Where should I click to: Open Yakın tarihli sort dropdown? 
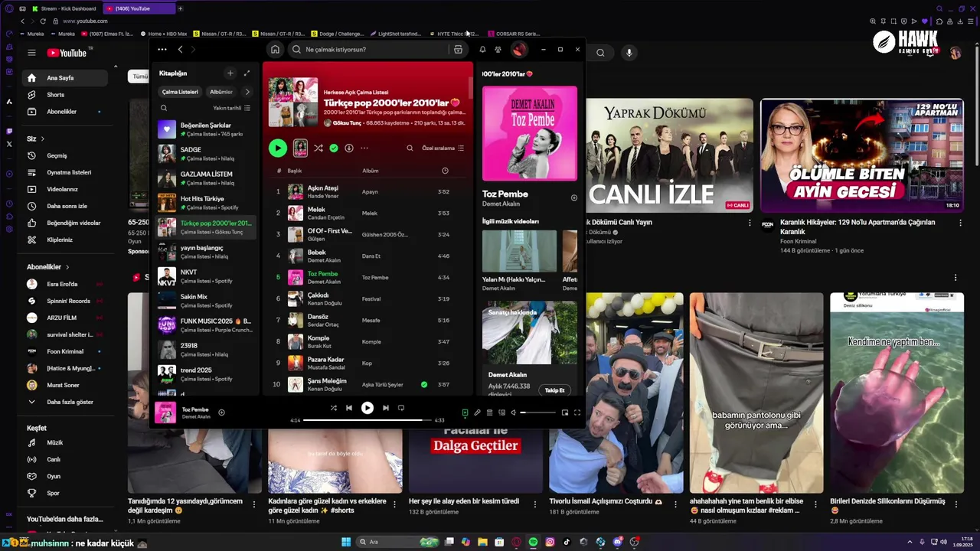pyautogui.click(x=231, y=108)
